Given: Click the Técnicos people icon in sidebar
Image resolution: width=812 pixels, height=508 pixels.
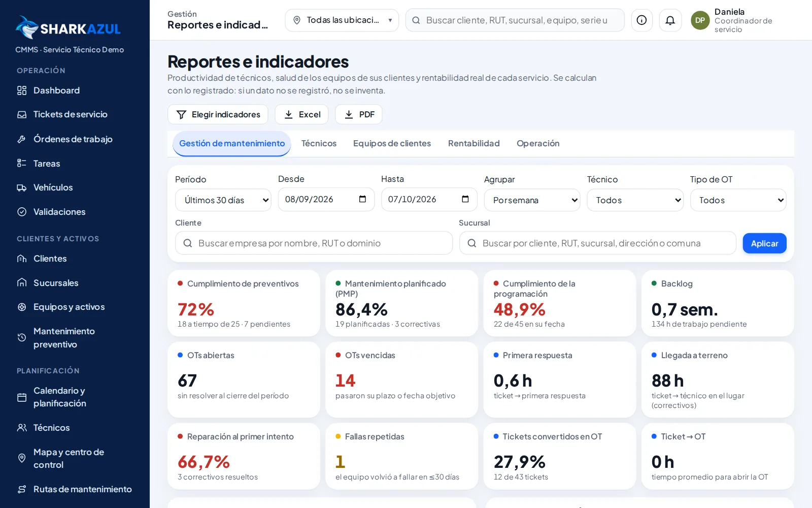Looking at the screenshot, I should (22, 428).
